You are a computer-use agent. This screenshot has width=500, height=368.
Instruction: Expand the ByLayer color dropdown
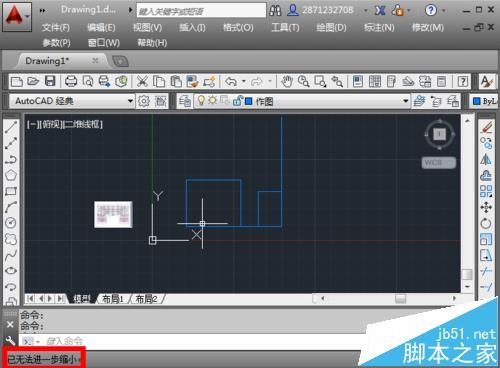pos(485,101)
